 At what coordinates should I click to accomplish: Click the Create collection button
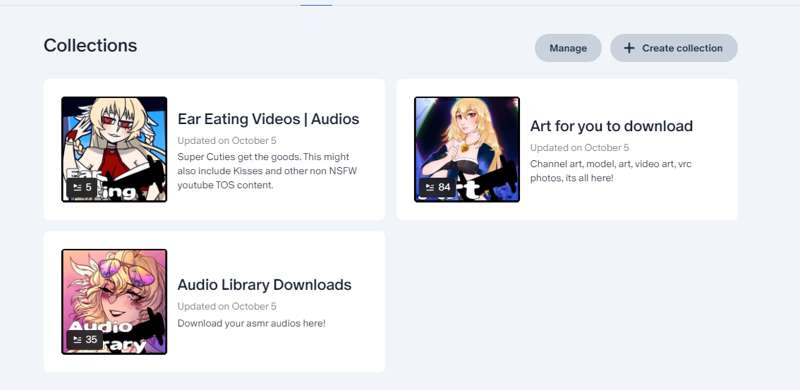pos(673,48)
